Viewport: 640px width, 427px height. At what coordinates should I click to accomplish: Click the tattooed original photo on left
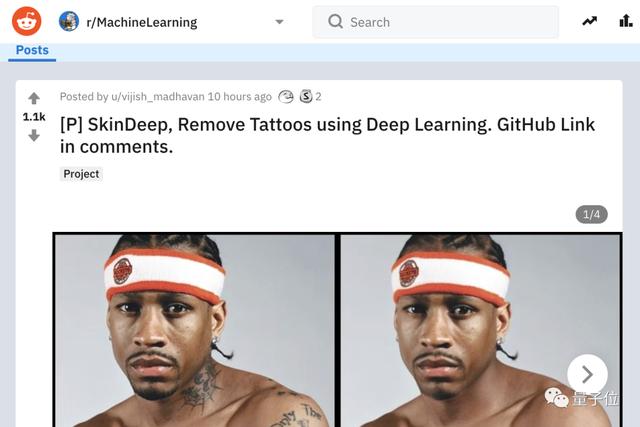(x=195, y=331)
